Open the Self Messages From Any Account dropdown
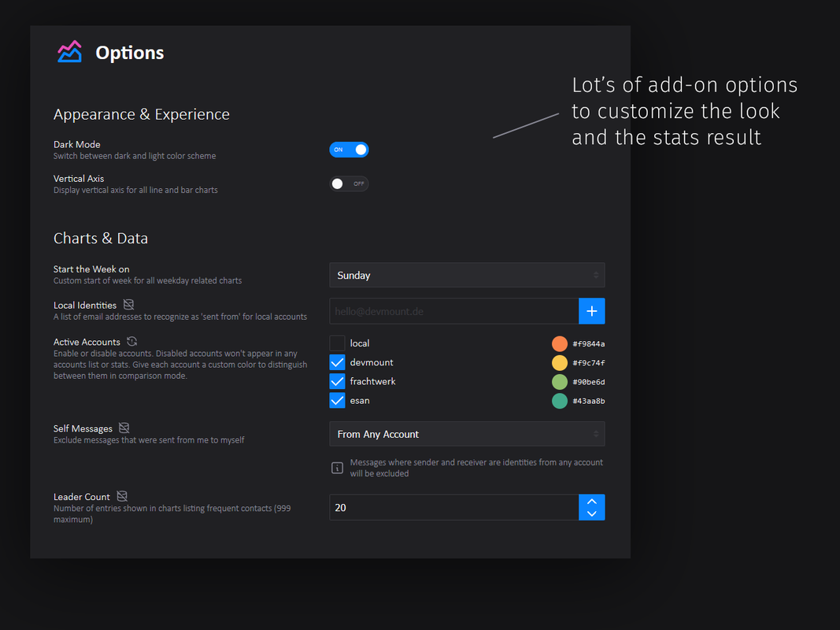Image resolution: width=840 pixels, height=630 pixels. 467,434
